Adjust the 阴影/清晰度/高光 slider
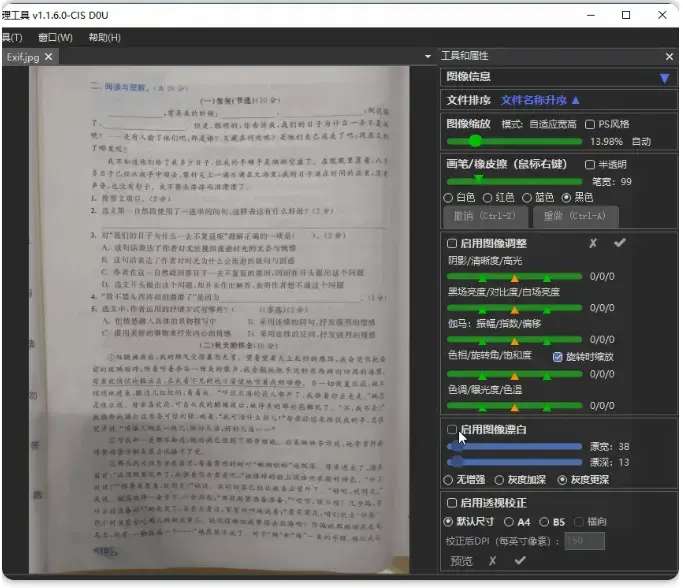This screenshot has height=588, width=683. [x=514, y=277]
